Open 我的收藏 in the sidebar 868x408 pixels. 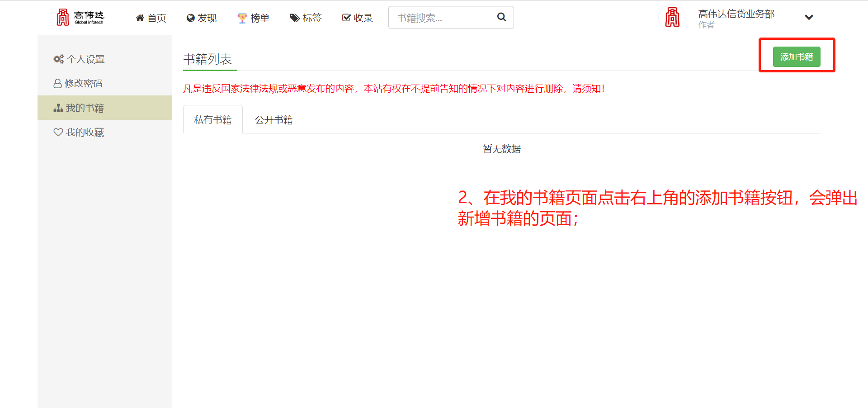coord(85,133)
